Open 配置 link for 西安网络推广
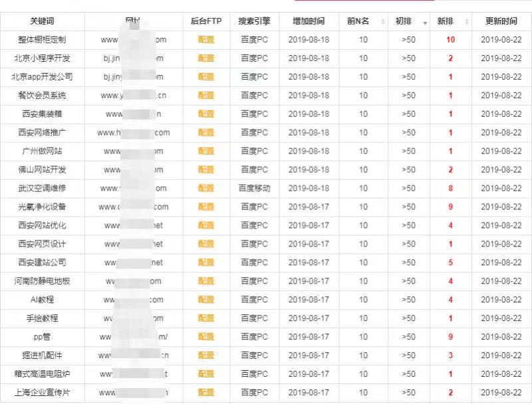Viewport: 532px width, 404px height. [206, 132]
